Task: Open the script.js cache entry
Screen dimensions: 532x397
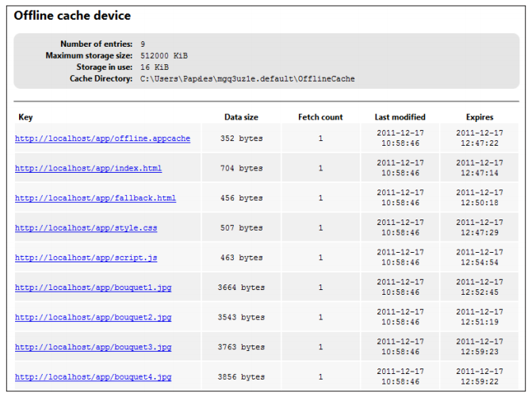Action: (86, 258)
